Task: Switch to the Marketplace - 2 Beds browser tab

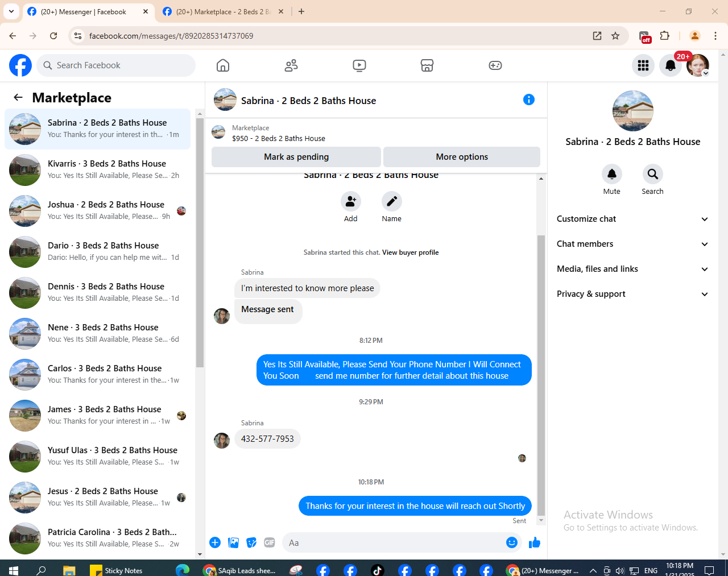Action: 223,11
